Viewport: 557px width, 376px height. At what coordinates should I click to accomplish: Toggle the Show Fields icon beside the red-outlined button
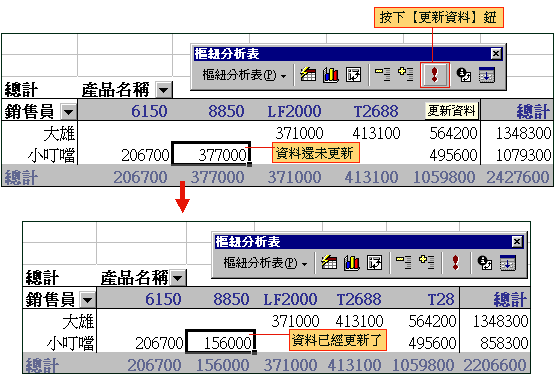point(487,75)
